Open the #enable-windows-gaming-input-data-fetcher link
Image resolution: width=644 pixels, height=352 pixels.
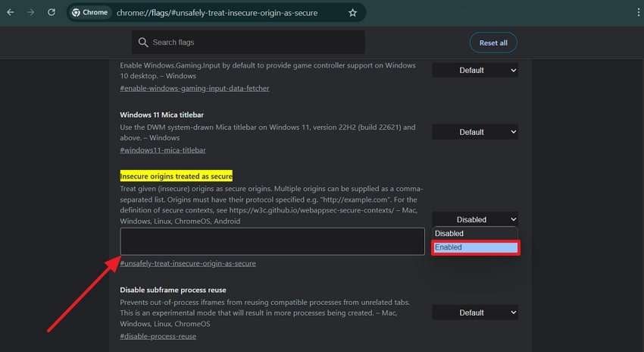195,88
